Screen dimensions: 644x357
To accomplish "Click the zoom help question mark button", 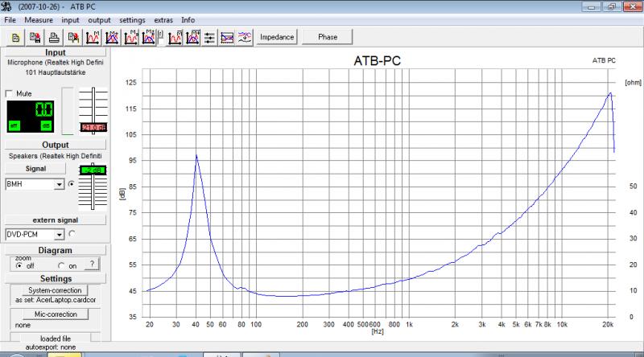I will 93,264.
